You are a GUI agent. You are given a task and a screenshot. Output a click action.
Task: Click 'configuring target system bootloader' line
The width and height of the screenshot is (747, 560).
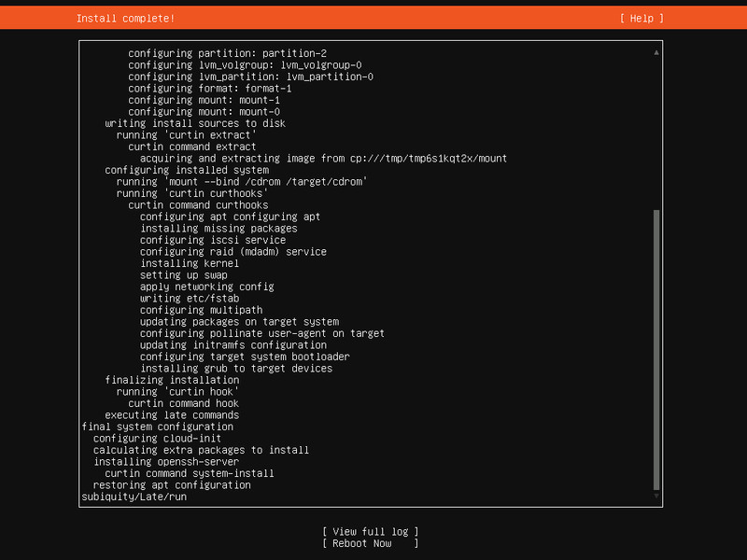(245, 357)
